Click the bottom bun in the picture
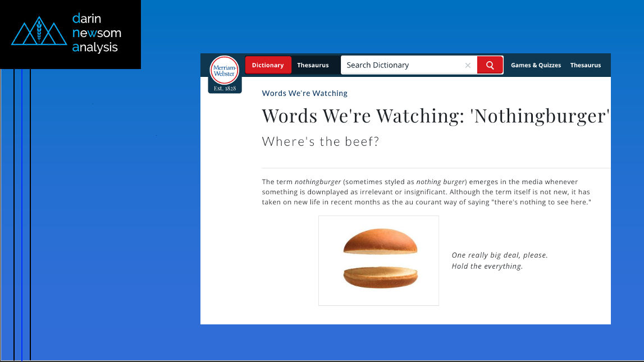This screenshot has width=644, height=362. (x=380, y=277)
